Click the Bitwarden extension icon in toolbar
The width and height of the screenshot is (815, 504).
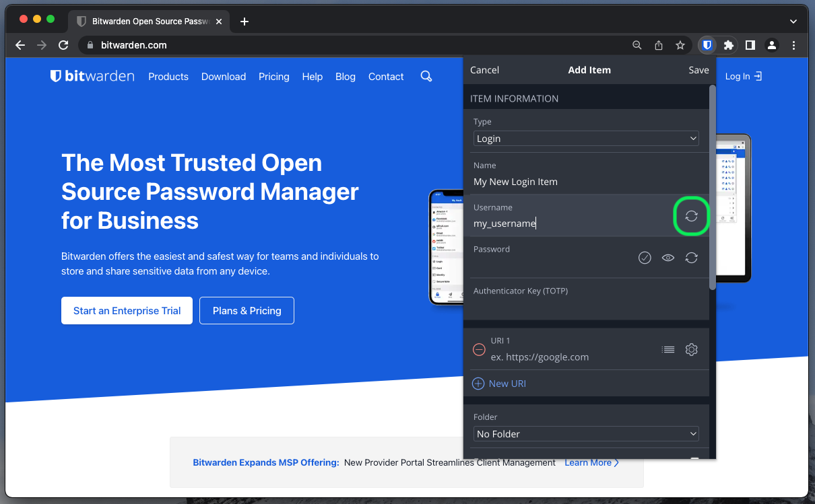coord(707,45)
